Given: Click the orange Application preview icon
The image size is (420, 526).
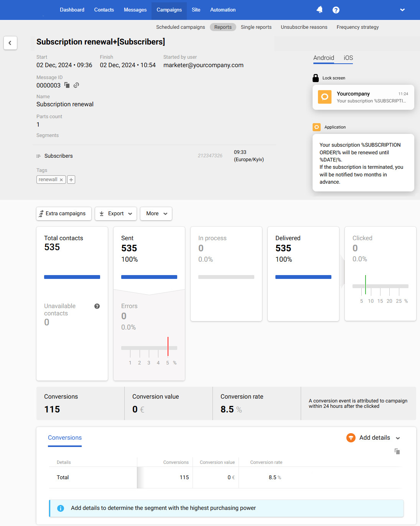Looking at the screenshot, I should tap(316, 127).
